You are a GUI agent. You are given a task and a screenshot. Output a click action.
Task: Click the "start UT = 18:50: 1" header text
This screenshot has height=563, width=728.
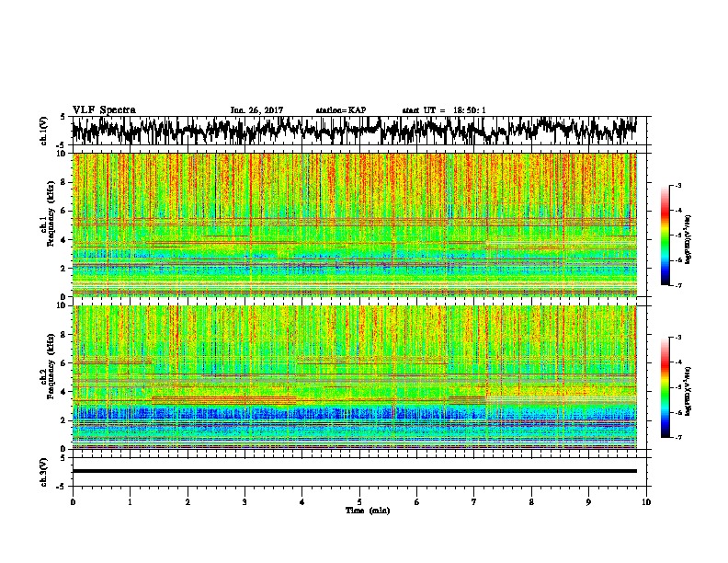(444, 110)
